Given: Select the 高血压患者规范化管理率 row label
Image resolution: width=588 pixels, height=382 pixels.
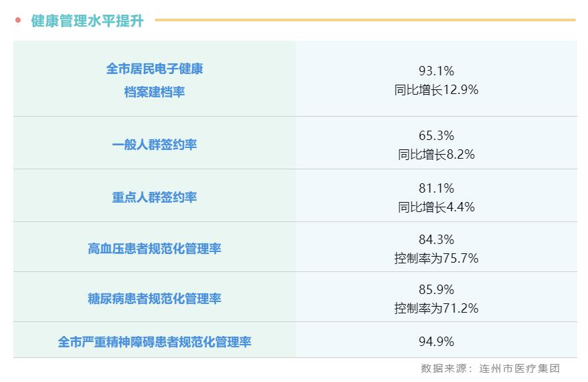Looking at the screenshot, I should tap(154, 249).
